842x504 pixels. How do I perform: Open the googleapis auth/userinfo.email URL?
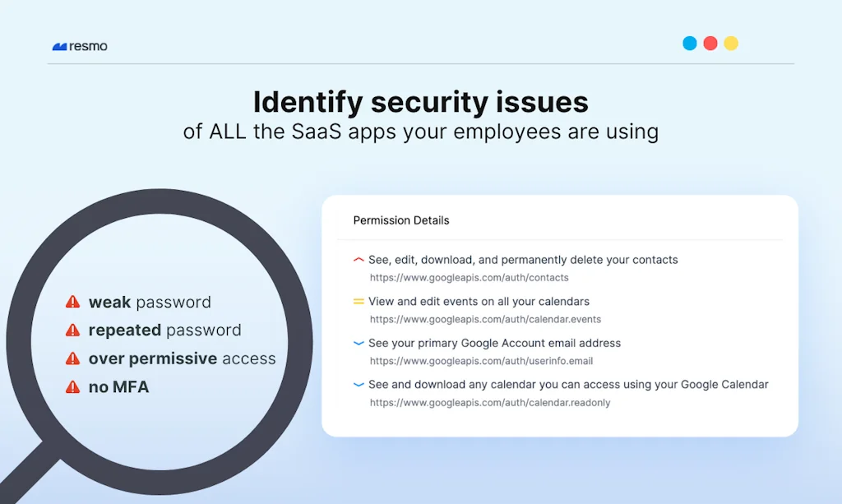coord(481,361)
